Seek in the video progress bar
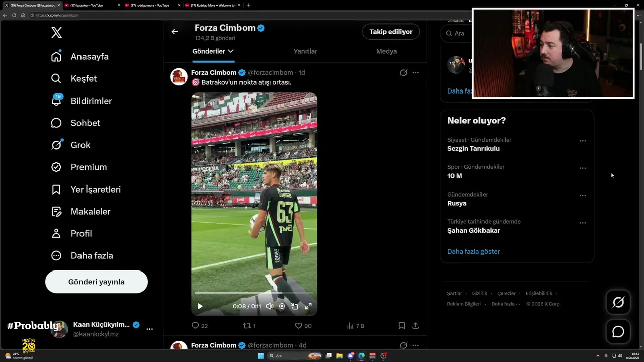 (254, 293)
